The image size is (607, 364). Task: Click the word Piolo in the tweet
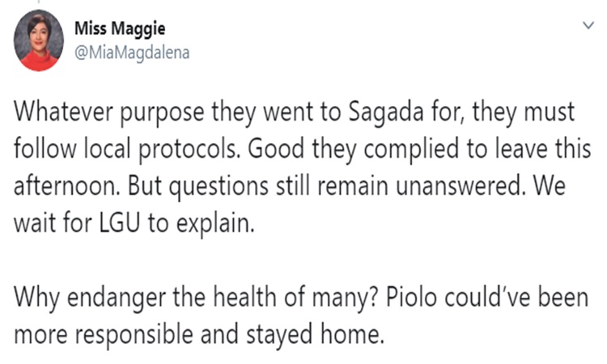coord(411,297)
